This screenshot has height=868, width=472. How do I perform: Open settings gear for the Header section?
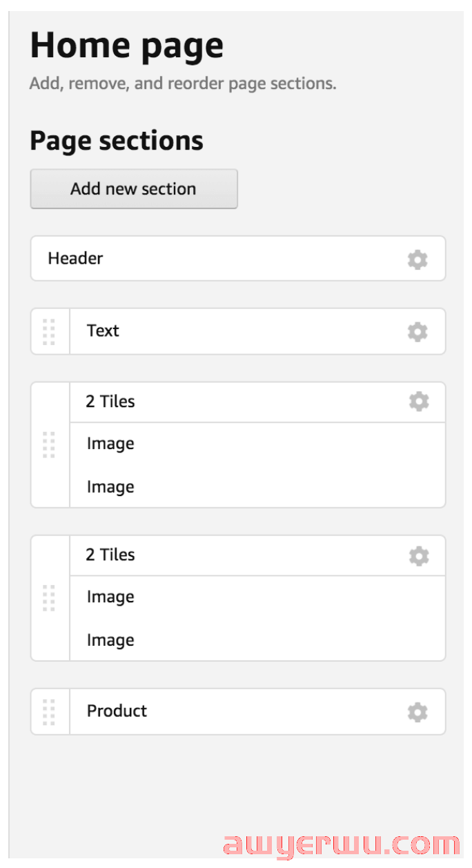417,259
